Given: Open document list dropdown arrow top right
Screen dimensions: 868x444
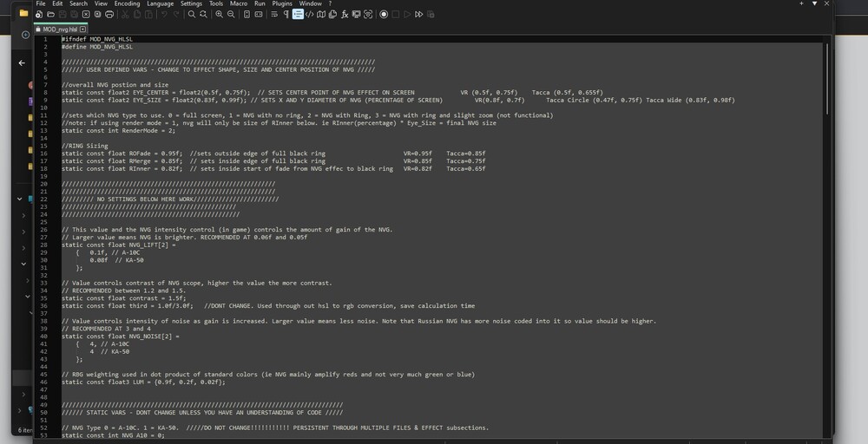Looking at the screenshot, I should 814,3.
